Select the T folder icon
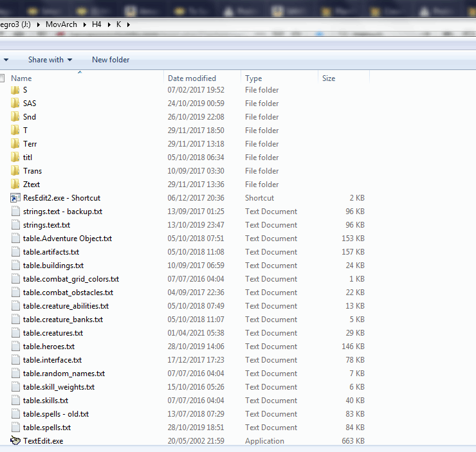The image size is (476, 452). pos(15,131)
